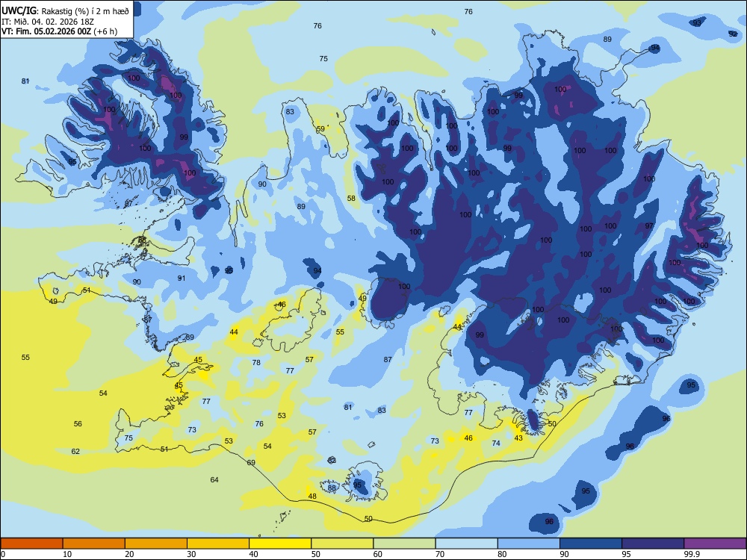Click the dark orange 0–10 legend swatch

[x=31, y=544]
